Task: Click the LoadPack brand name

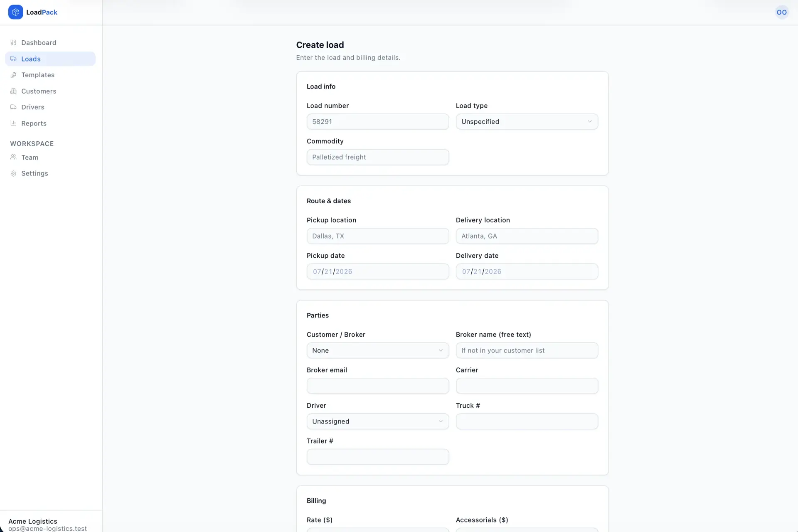Action: pyautogui.click(x=42, y=12)
